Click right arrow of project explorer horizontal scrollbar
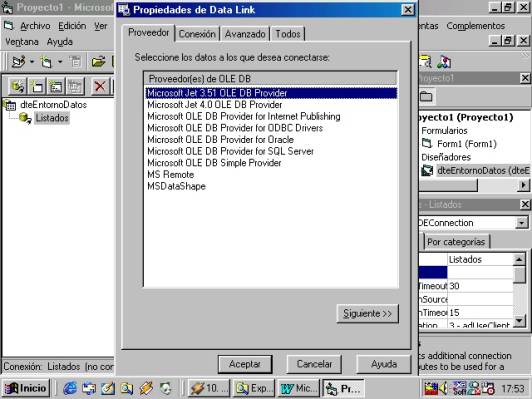532x399 pixels. point(524,185)
